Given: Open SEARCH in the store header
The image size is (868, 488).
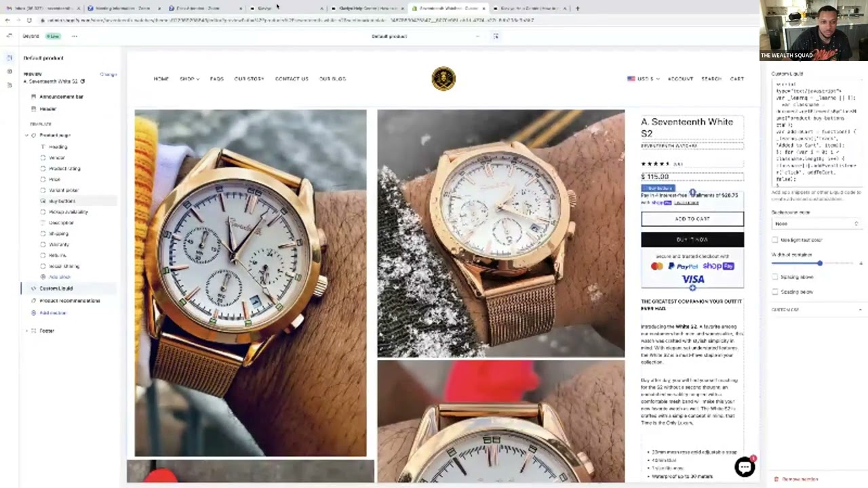Looking at the screenshot, I should [x=711, y=79].
